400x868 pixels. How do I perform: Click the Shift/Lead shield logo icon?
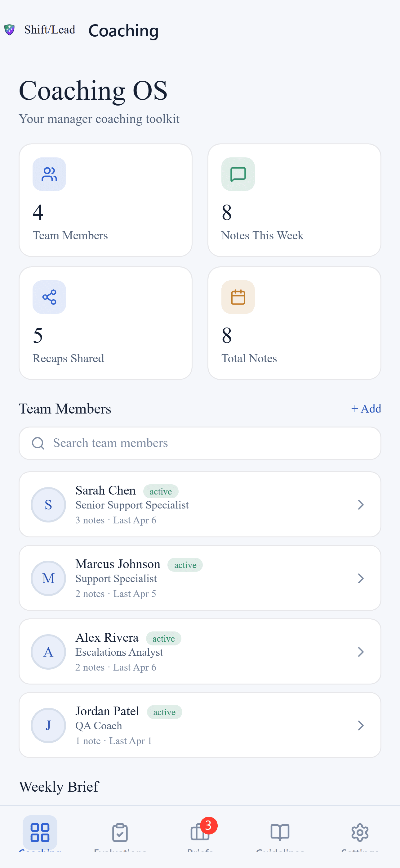click(9, 30)
